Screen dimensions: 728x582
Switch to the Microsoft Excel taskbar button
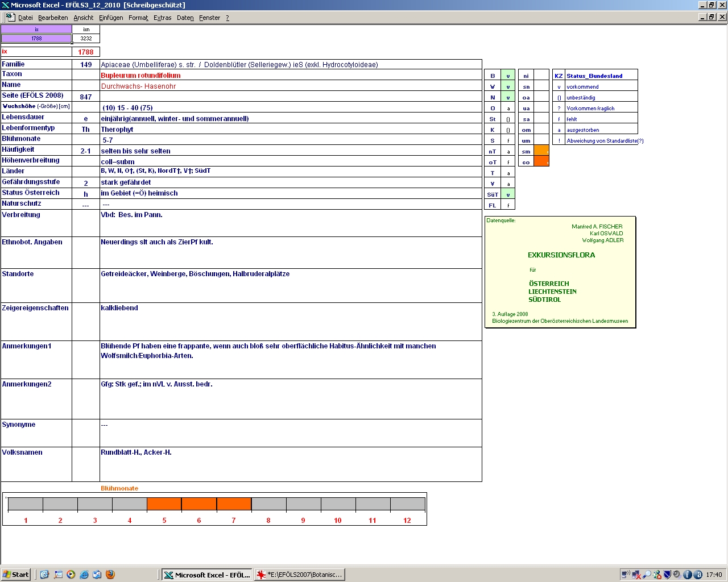(206, 575)
